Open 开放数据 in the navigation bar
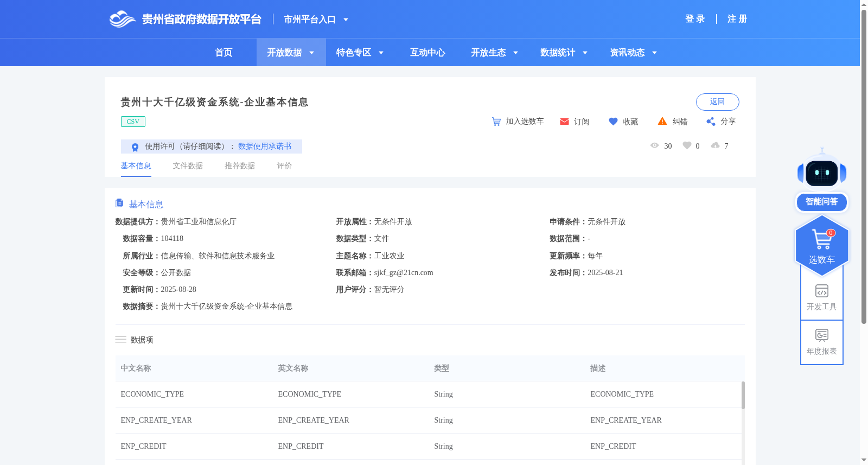The width and height of the screenshot is (868, 465). pos(284,53)
